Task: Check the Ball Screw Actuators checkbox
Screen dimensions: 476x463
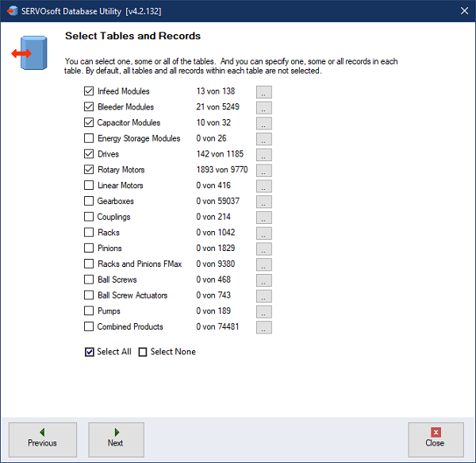Action: (89, 295)
